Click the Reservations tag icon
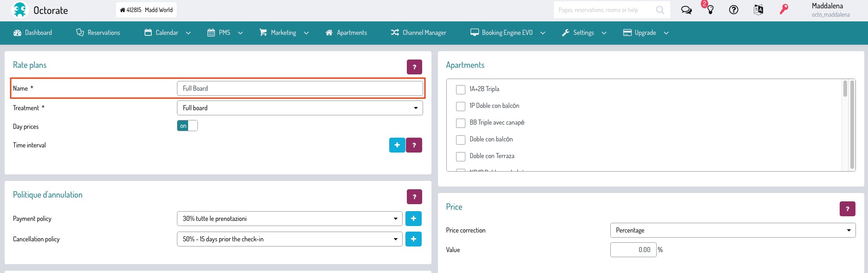The image size is (868, 273). click(80, 33)
